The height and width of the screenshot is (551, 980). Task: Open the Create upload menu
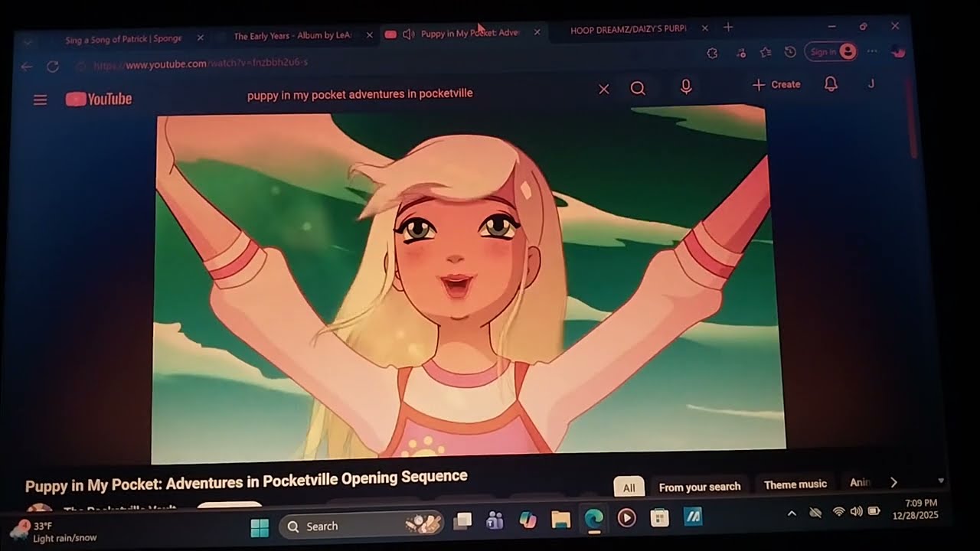click(x=776, y=84)
